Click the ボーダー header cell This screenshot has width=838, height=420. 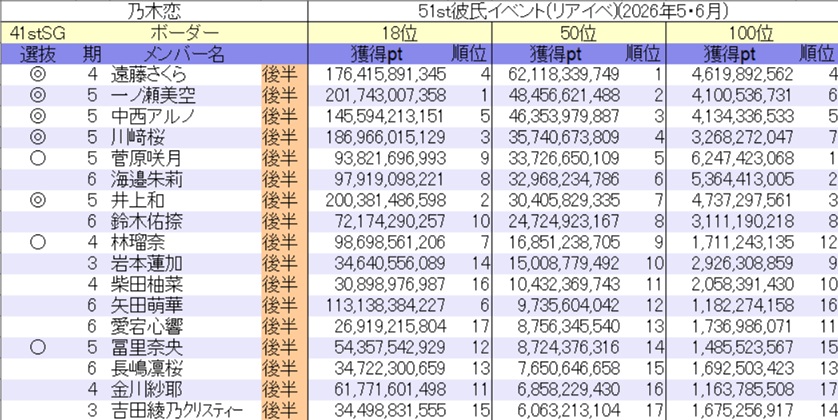[x=185, y=34]
